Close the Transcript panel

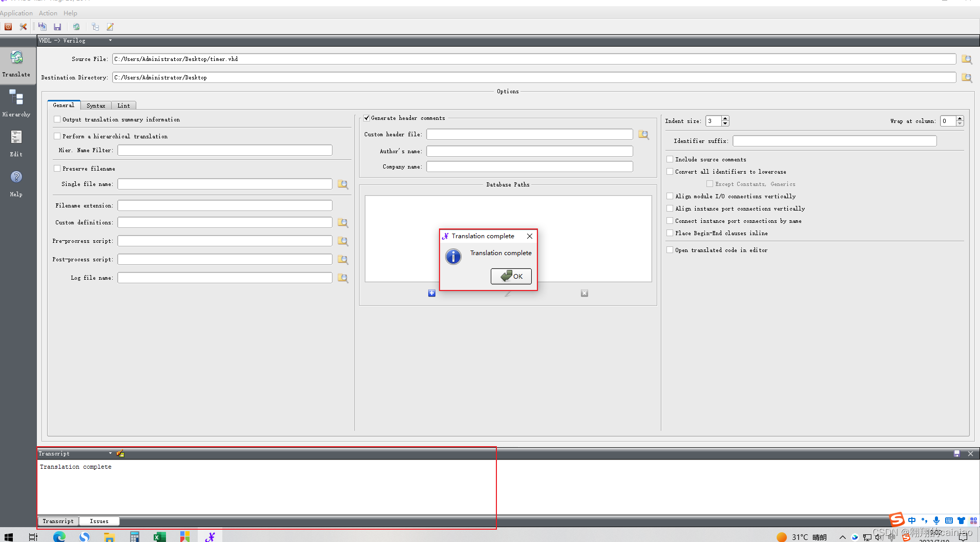tap(970, 454)
